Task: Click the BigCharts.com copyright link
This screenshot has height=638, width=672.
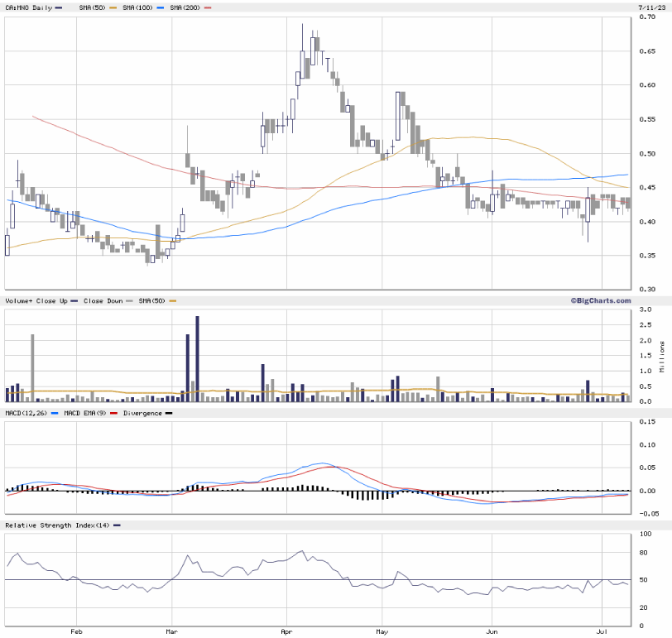Action: [600, 300]
